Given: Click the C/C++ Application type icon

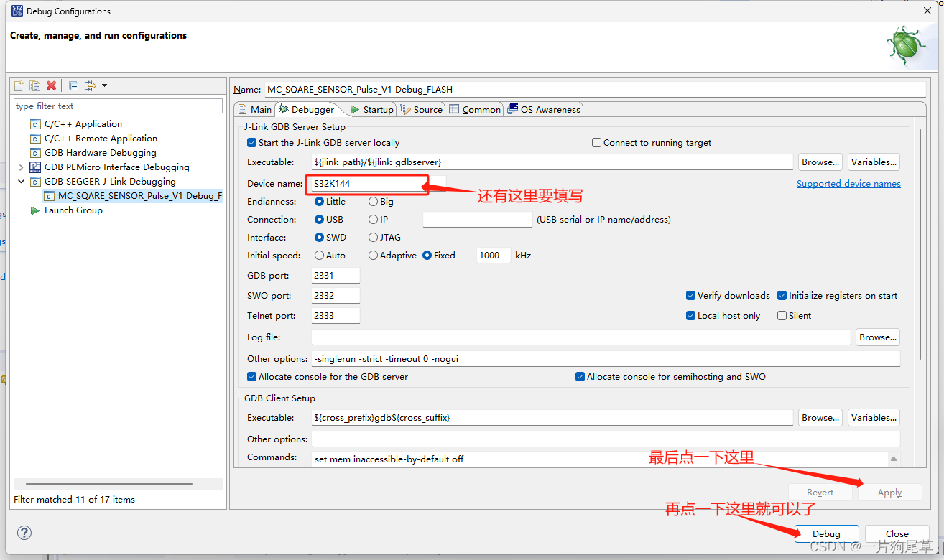Looking at the screenshot, I should pyautogui.click(x=35, y=124).
